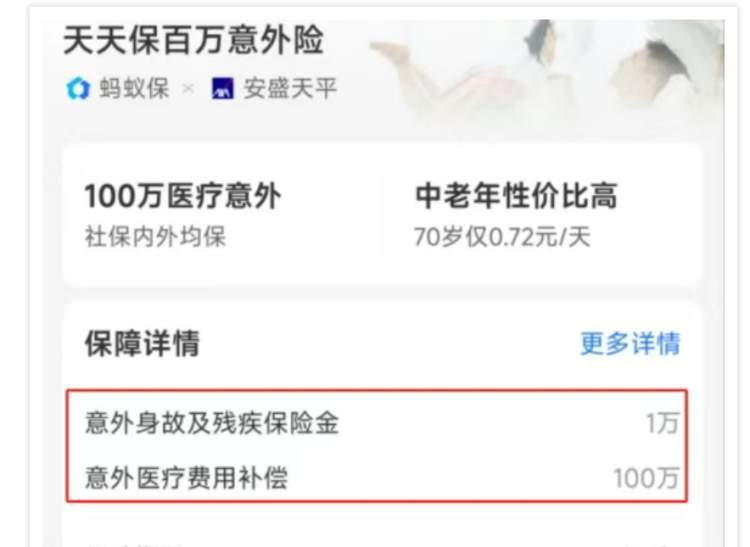Click the 社保内外均保 subtitle

[155, 237]
